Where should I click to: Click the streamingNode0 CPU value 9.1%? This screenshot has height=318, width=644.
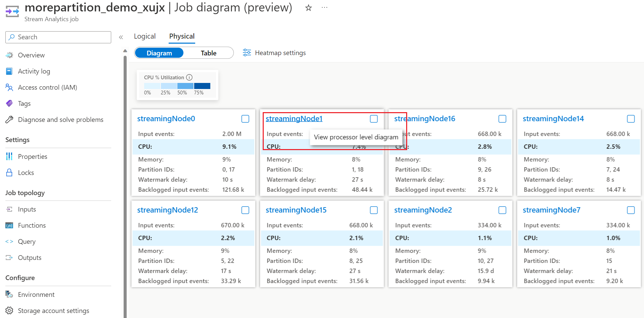(x=229, y=147)
